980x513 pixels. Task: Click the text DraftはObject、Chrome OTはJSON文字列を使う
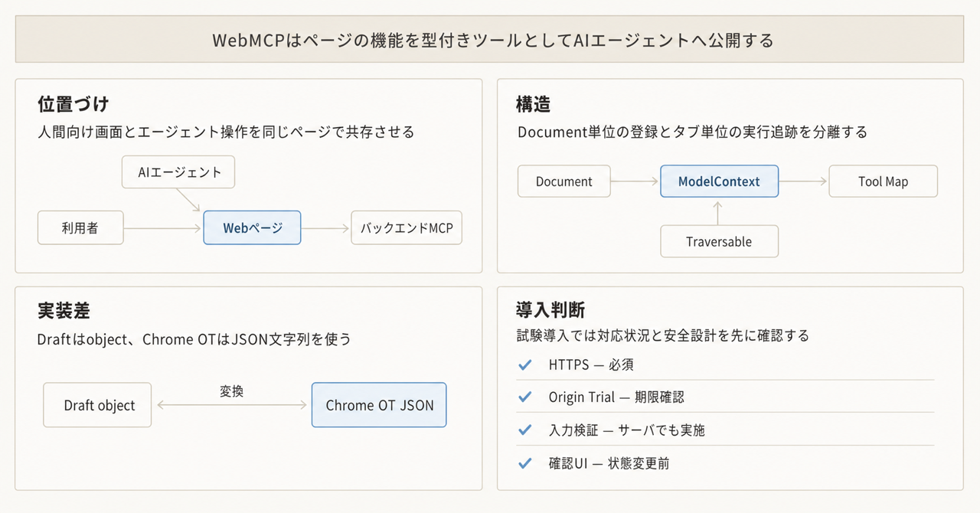click(194, 338)
